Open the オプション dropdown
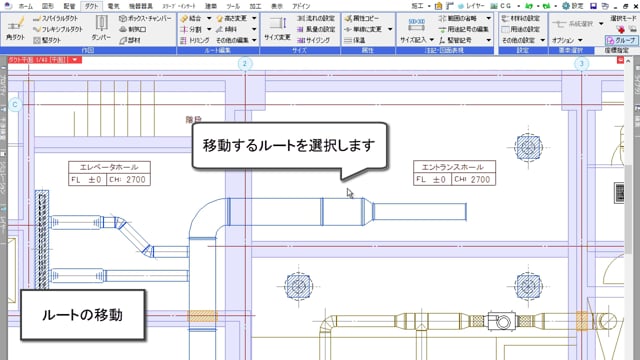 567,40
